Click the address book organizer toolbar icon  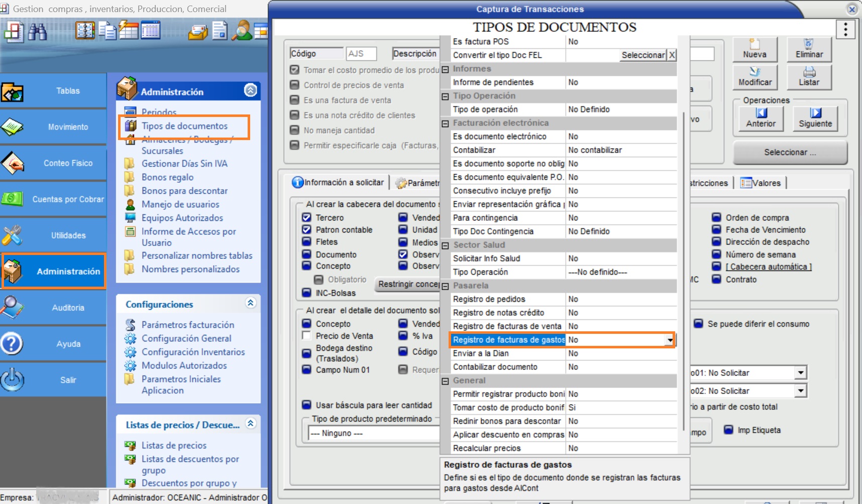(85, 31)
